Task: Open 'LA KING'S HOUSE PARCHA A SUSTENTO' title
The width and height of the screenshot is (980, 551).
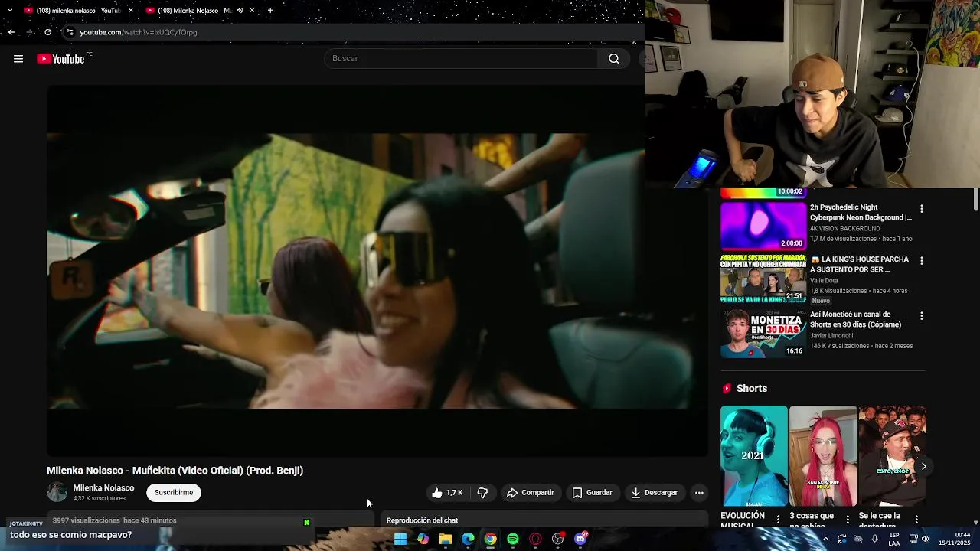Action: [x=860, y=265]
